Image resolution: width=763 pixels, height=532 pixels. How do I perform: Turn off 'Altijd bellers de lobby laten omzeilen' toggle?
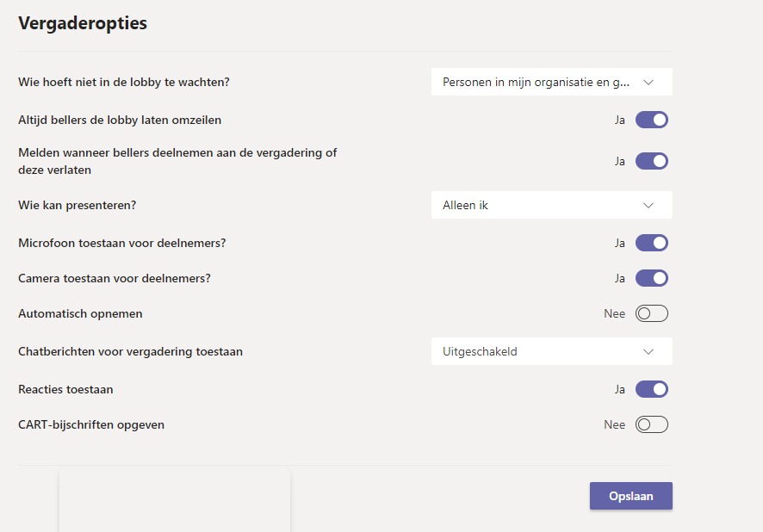(x=651, y=120)
